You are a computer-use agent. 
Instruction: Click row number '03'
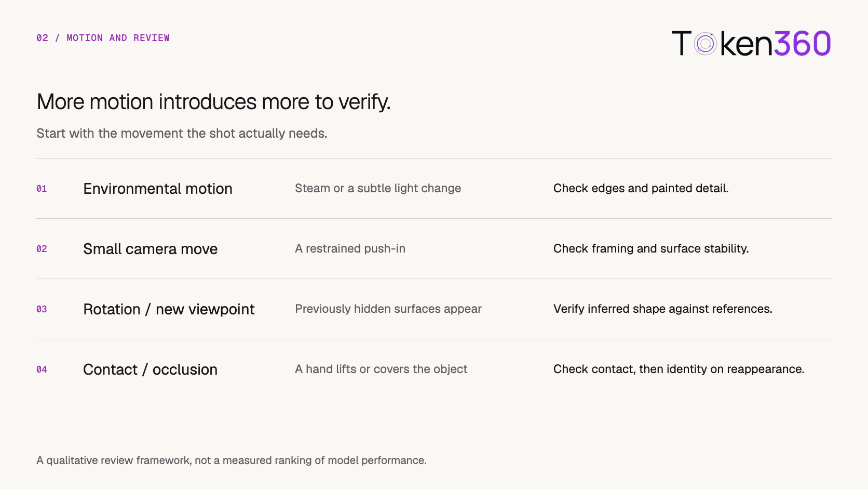pyautogui.click(x=42, y=309)
